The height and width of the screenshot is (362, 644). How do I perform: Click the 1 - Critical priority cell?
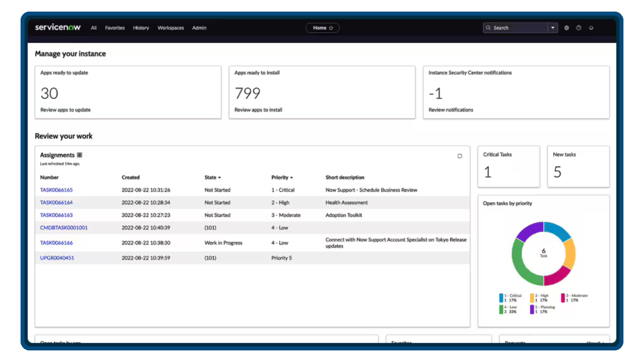[283, 190]
